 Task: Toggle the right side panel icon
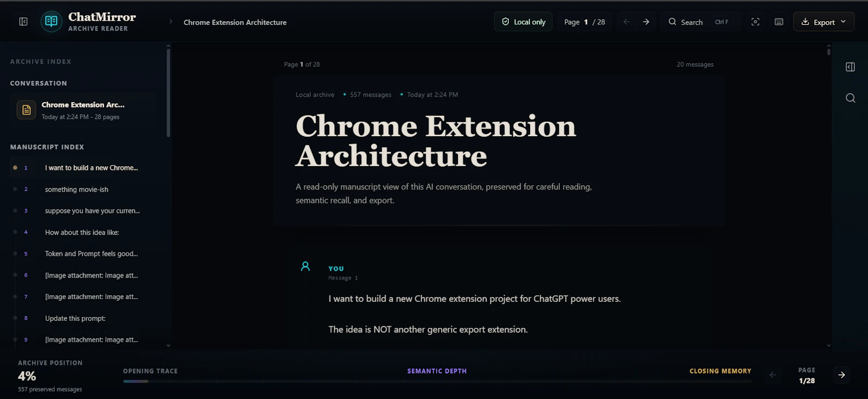[850, 67]
